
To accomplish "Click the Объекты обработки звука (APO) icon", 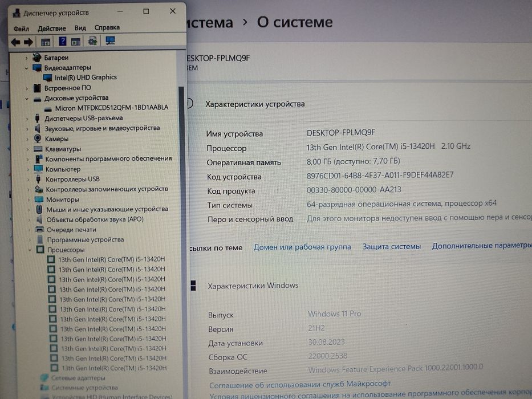I will 39,219.
